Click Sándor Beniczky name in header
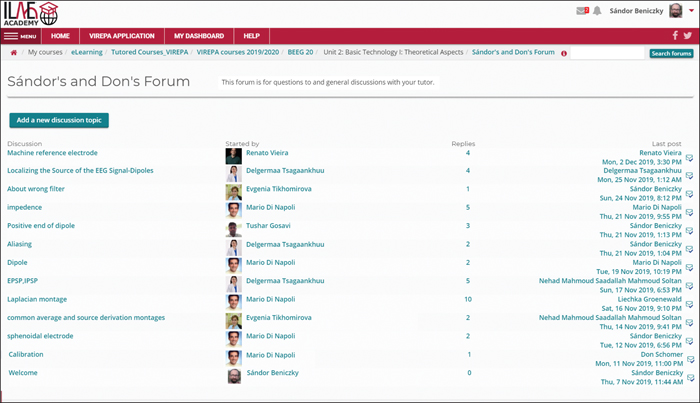Screen dimensions: 700x403 pyautogui.click(x=636, y=11)
